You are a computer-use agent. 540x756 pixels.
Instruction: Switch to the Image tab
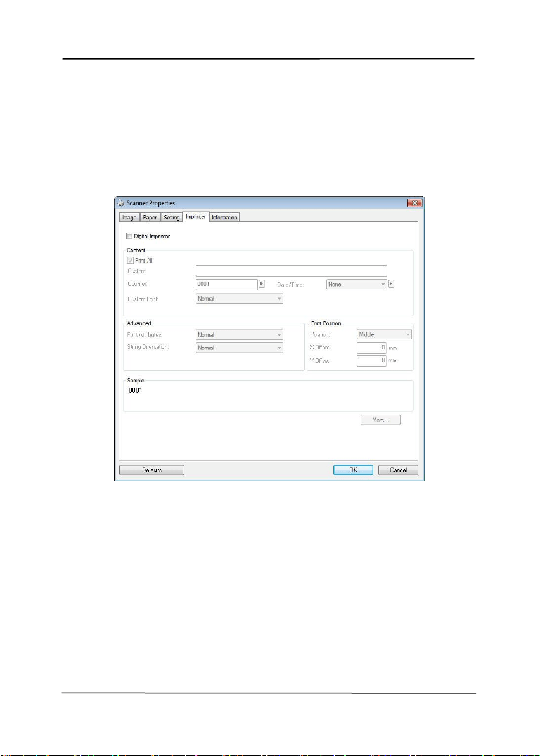129,218
